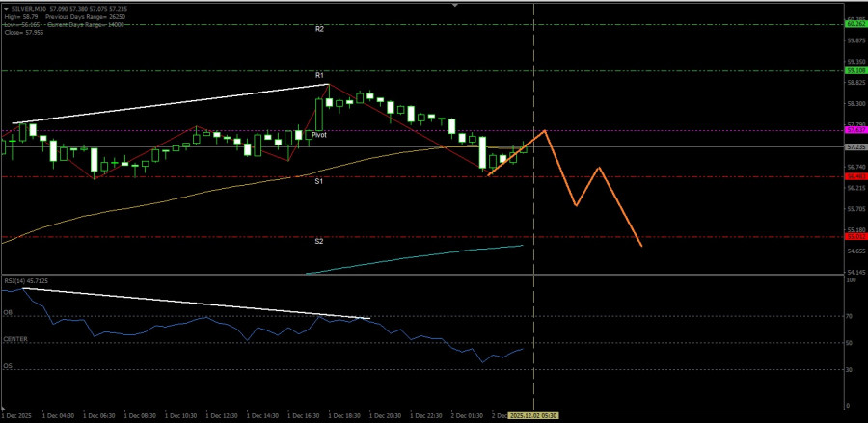Viewport: 868px width, 423px height.
Task: Click the Pivot level label
Action: [318, 135]
